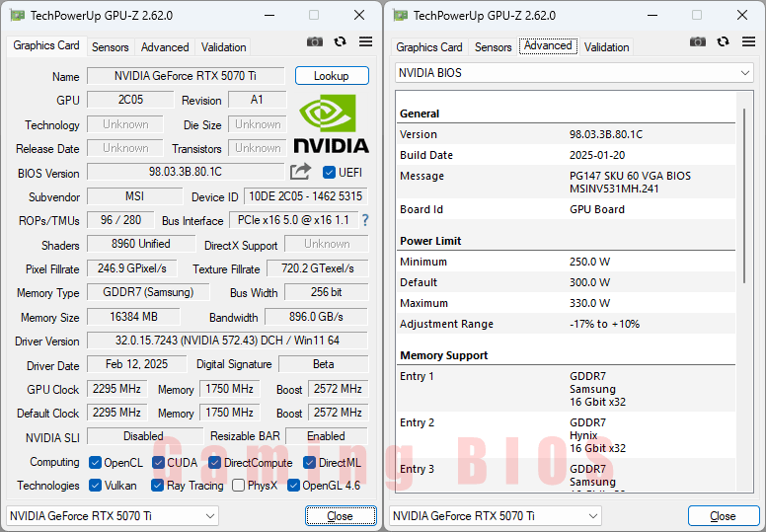Click the Driver Version field
The height and width of the screenshot is (532, 766).
pos(228,341)
